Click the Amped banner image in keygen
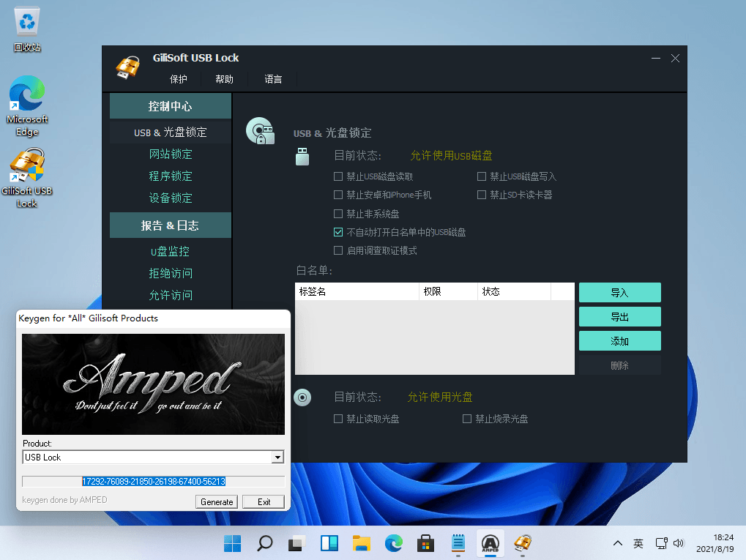Viewport: 746px width, 560px height. [153, 384]
